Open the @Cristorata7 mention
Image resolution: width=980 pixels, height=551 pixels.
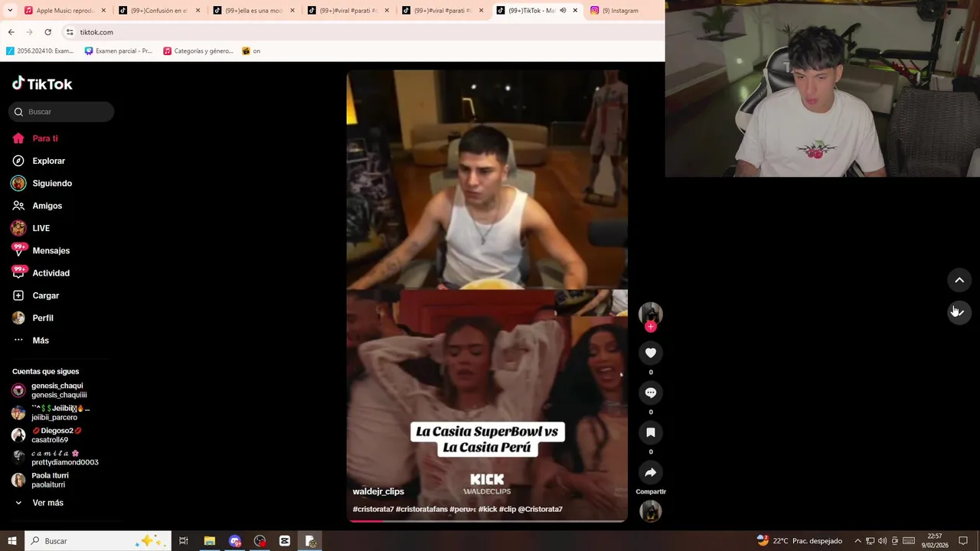[541, 509]
